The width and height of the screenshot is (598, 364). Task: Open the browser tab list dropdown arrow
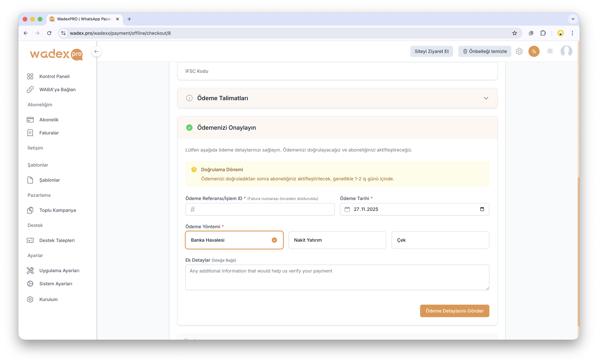573,19
